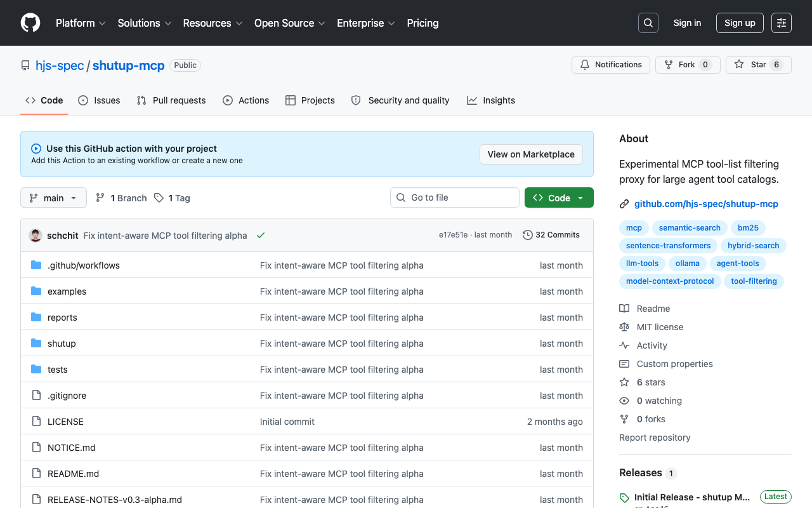Screen dimensions: 812x508
Task: Open the hjs-spec owner link
Action: pyautogui.click(x=60, y=65)
